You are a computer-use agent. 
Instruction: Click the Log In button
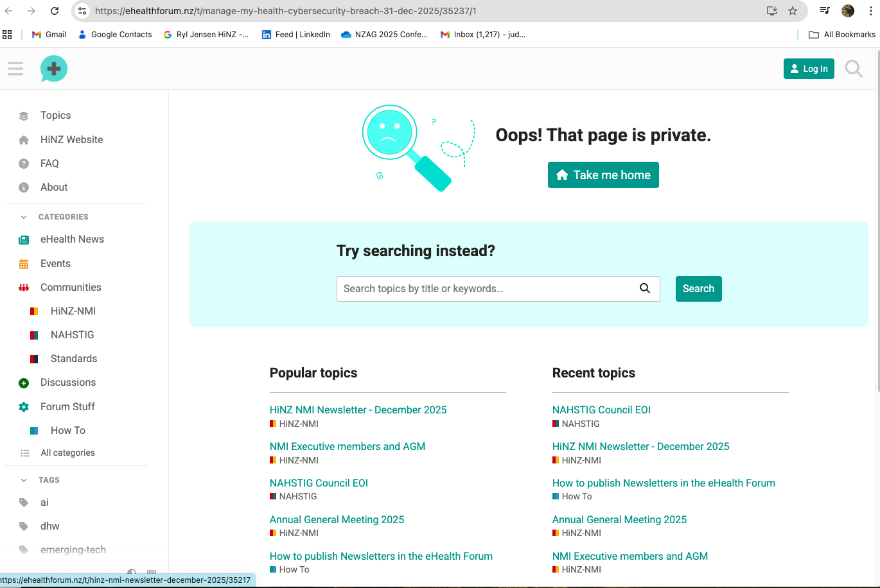(x=808, y=69)
